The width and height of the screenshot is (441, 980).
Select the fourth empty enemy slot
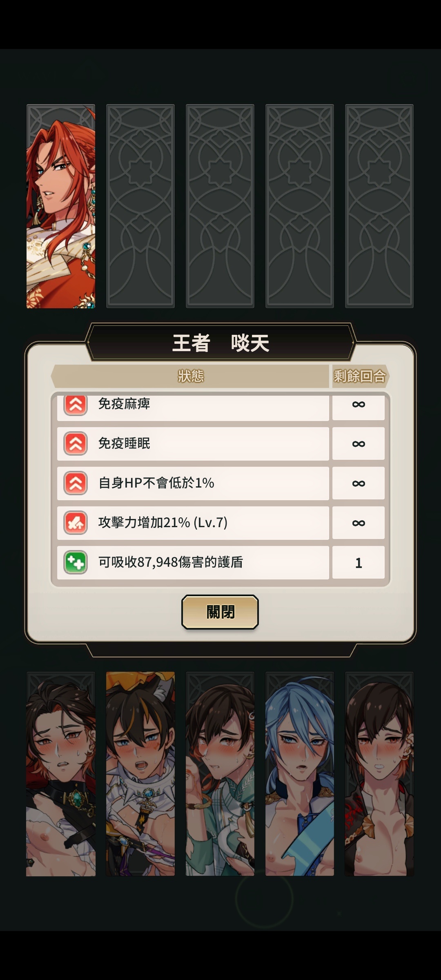coord(300,206)
